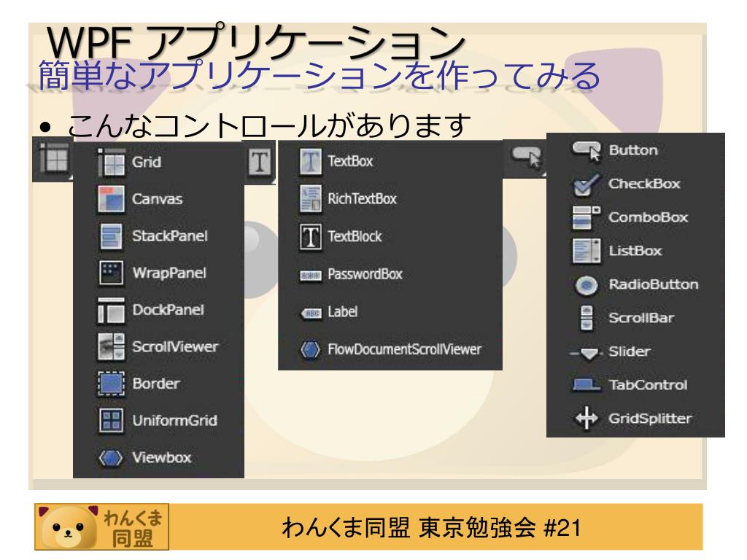The height and width of the screenshot is (560, 747).
Task: Choose the ScrollViewer menu entry text
Action: [175, 346]
